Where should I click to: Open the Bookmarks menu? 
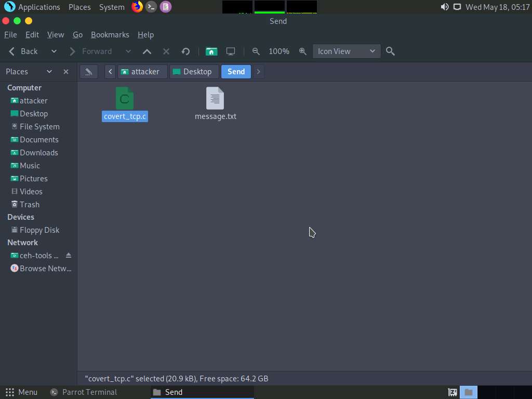pos(110,35)
